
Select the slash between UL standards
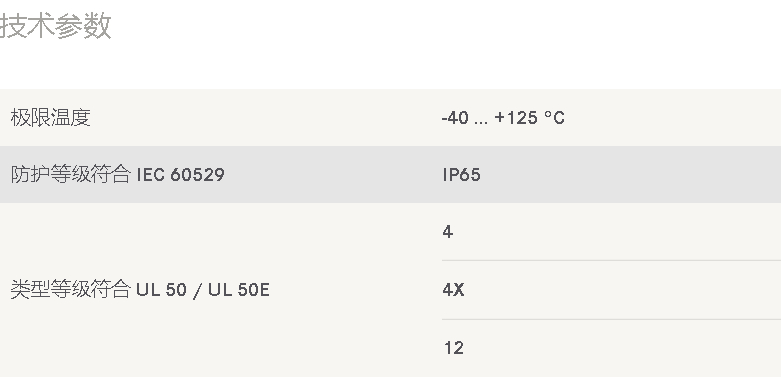click(197, 290)
